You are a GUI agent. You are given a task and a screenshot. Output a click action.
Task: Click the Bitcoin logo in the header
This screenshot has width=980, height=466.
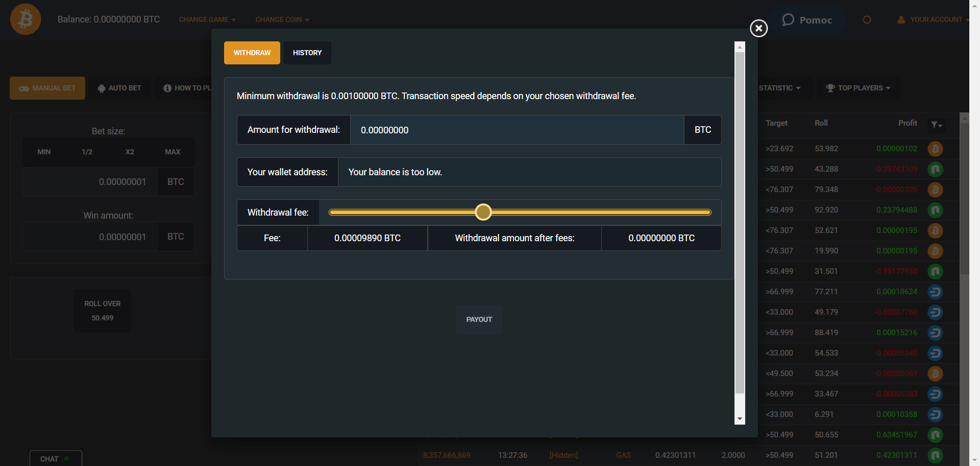(26, 19)
